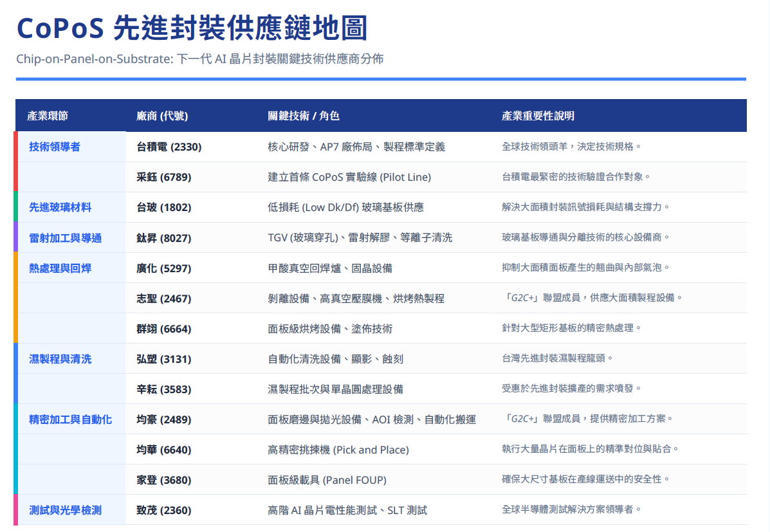
Task: Click "執行大量晶片在面板上的精準對位與貼合。" description
Action: point(590,449)
